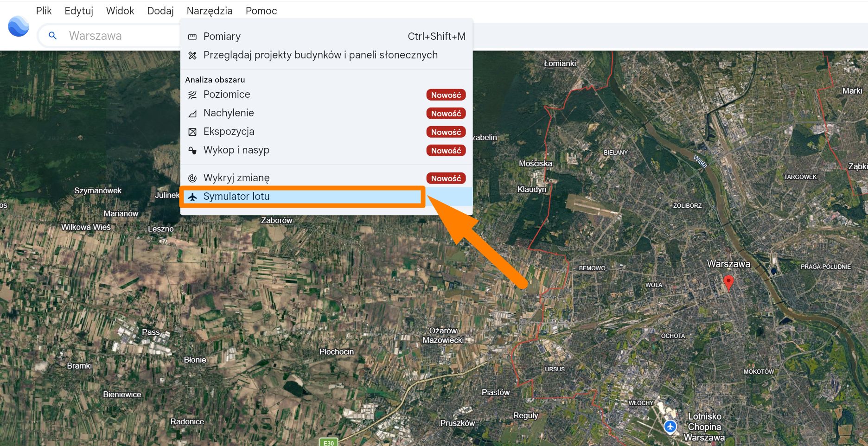Click the red location pin in Warszawa
This screenshot has width=868, height=446.
point(728,283)
